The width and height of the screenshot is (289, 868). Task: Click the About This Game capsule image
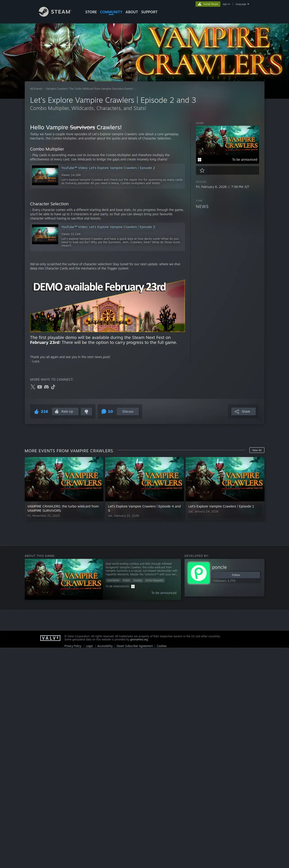click(64, 579)
